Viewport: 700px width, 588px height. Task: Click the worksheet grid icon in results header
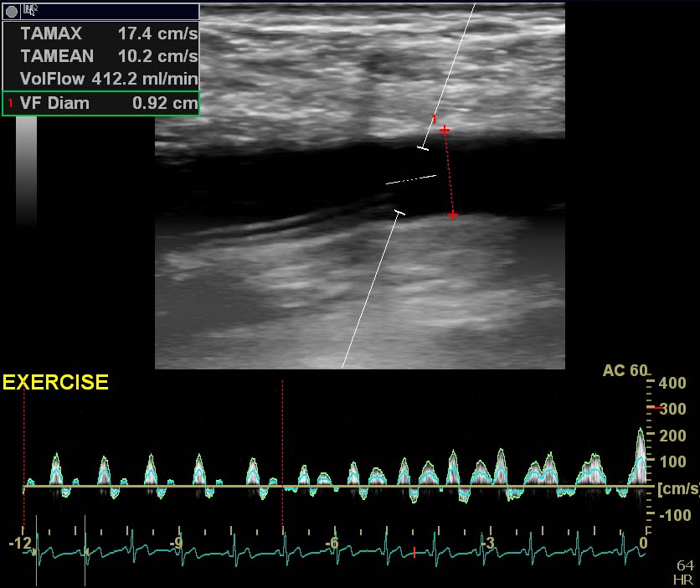[30, 9]
